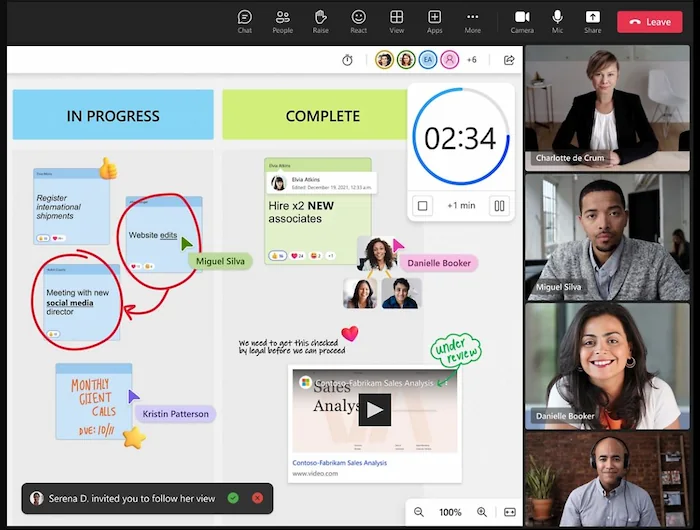This screenshot has width=700, height=530.
Task: Decline Serena D.'s follow invitation
Action: (x=258, y=498)
